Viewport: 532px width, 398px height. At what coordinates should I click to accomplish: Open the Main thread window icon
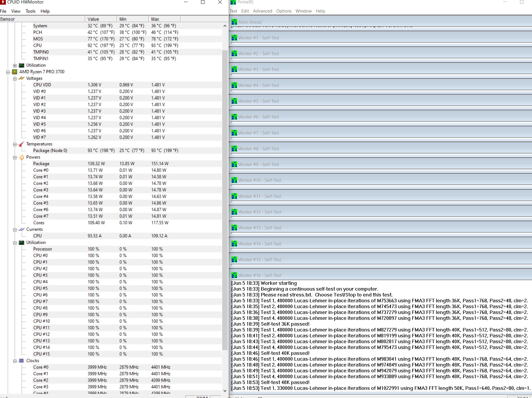[x=234, y=22]
